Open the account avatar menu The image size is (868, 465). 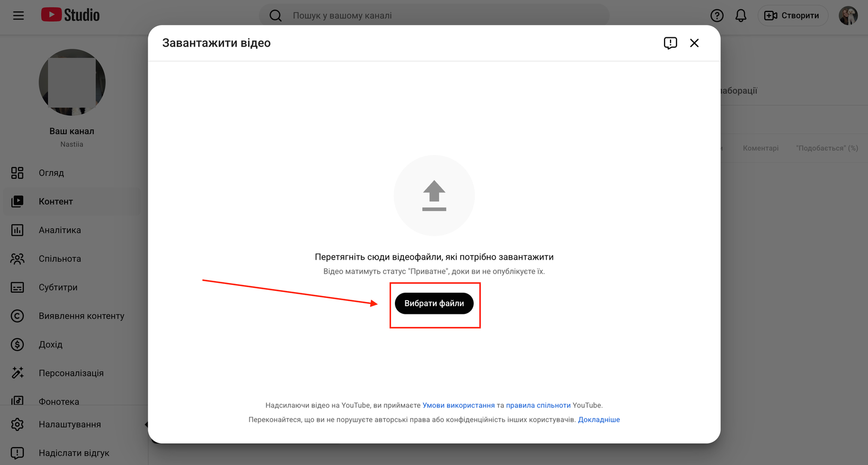click(x=848, y=16)
